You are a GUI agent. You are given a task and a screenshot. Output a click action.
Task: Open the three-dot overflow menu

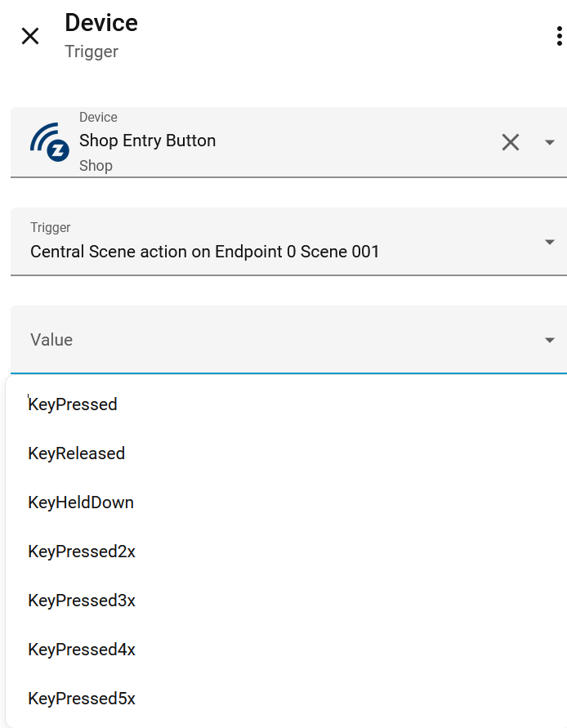pyautogui.click(x=559, y=36)
